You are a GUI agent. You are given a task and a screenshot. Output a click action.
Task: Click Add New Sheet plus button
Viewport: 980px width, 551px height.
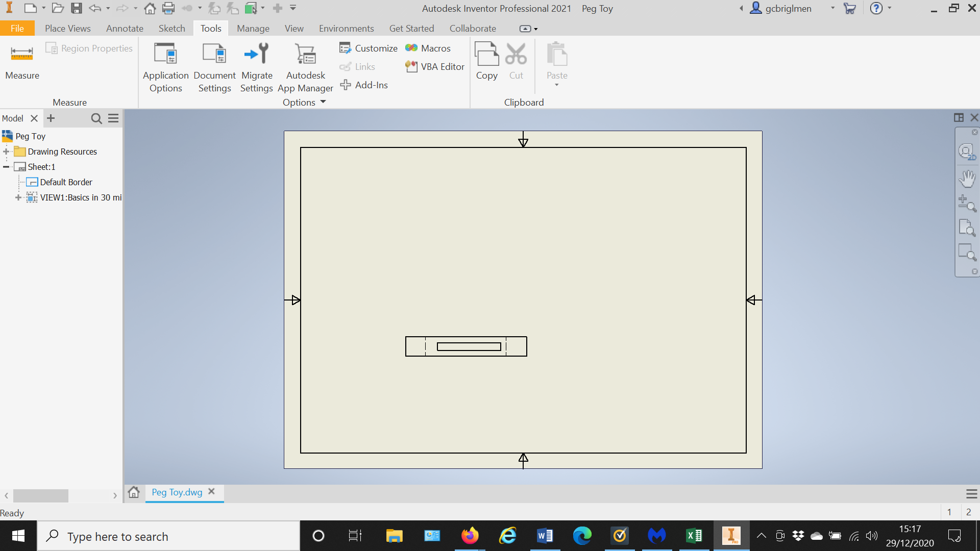pyautogui.click(x=51, y=118)
